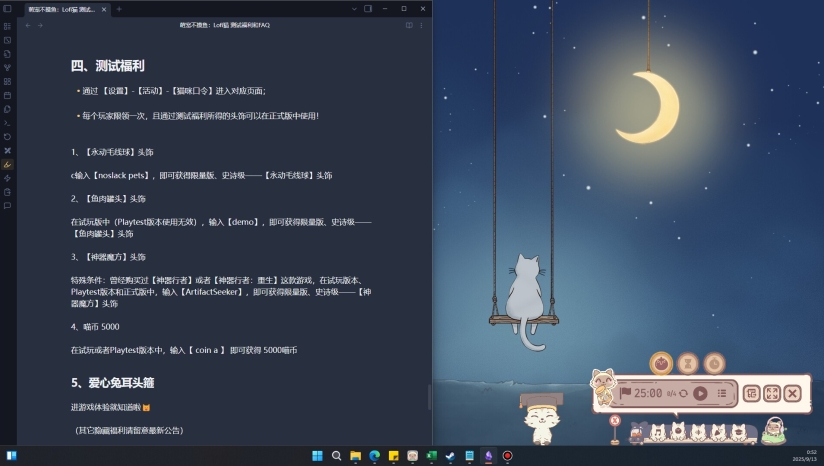The image size is (824, 466).
Task: Open the Windows Start menu in taskbar center
Action: coord(317,455)
